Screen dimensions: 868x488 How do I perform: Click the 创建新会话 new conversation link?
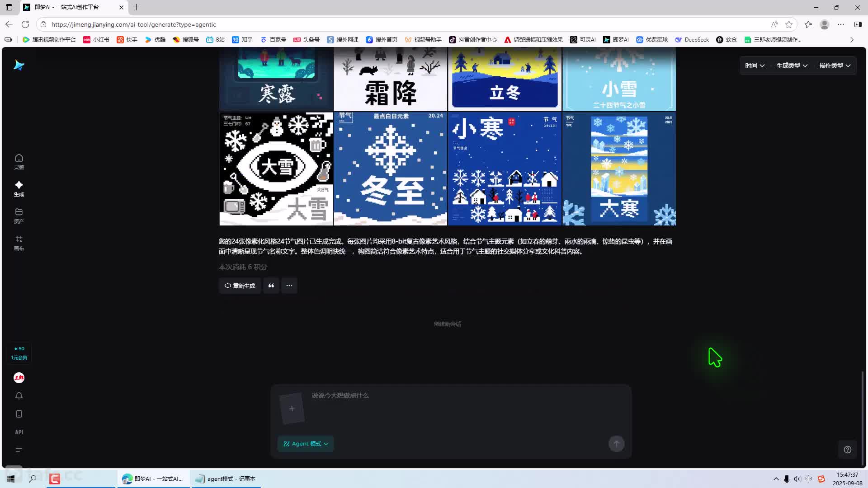tap(447, 324)
